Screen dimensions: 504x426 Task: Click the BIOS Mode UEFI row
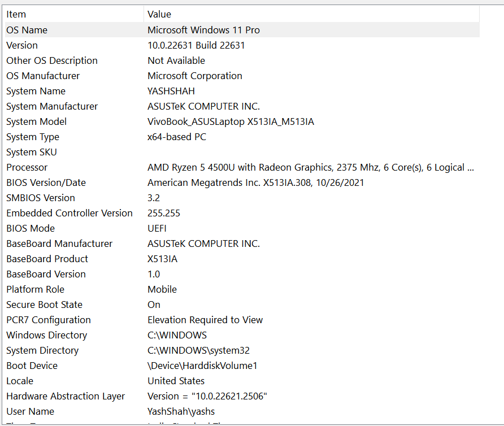[31, 228]
